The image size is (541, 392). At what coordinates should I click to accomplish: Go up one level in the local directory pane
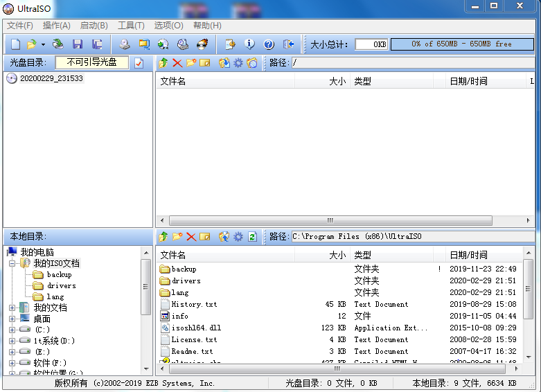163,237
